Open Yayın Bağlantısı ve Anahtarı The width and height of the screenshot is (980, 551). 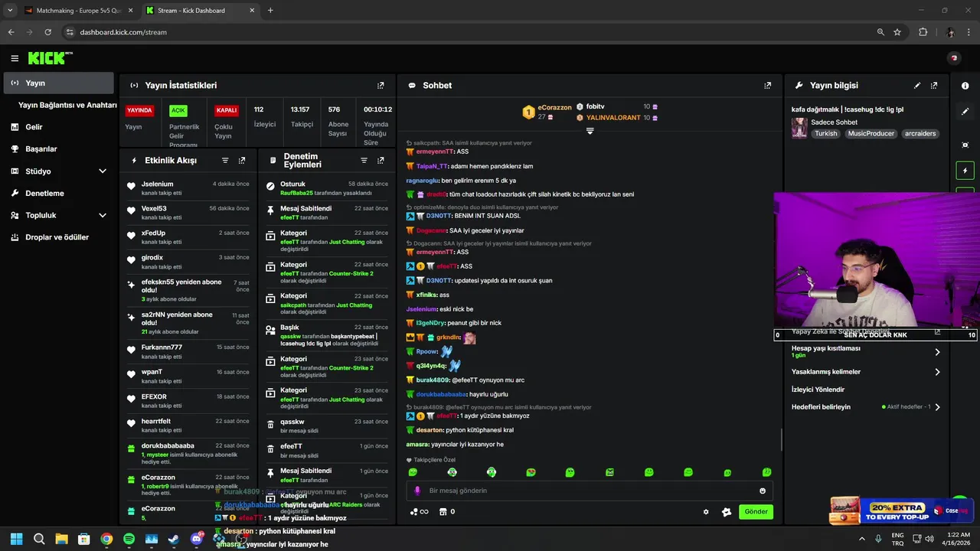(67, 105)
